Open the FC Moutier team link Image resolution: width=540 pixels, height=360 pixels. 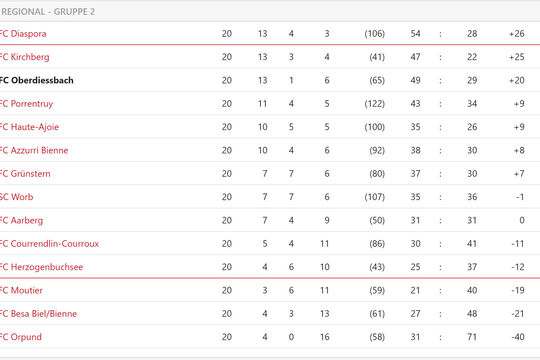[x=21, y=290]
